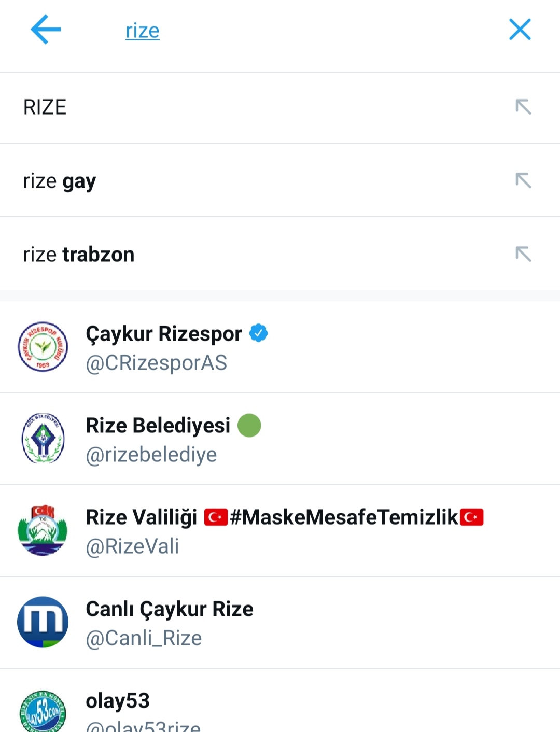
Task: Edit the rize search field text
Action: pyautogui.click(x=143, y=31)
